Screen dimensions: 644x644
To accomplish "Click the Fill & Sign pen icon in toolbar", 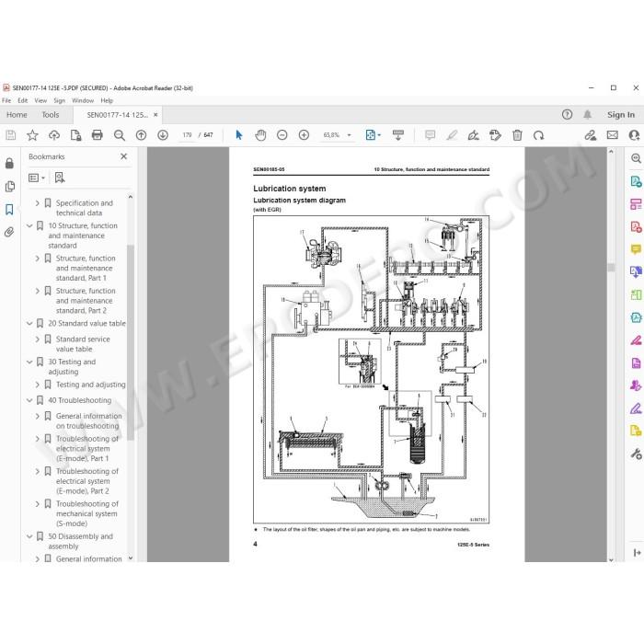I will pos(474,135).
